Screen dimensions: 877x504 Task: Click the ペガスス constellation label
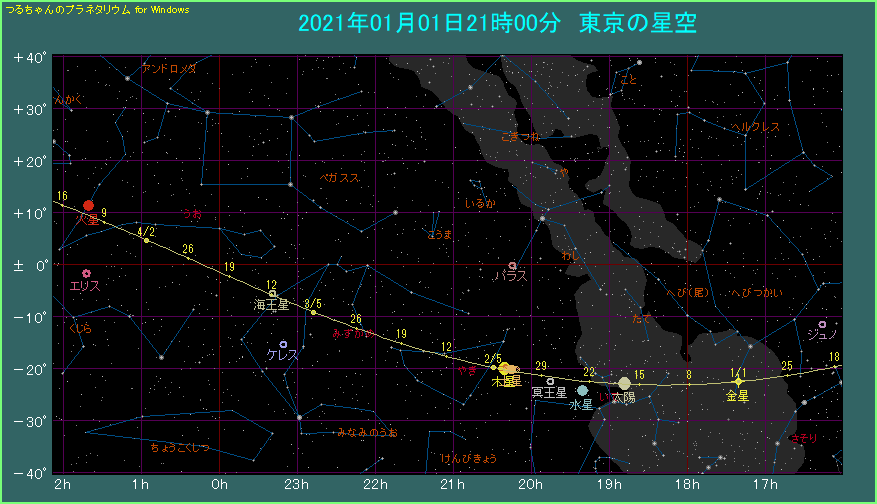coord(339,177)
